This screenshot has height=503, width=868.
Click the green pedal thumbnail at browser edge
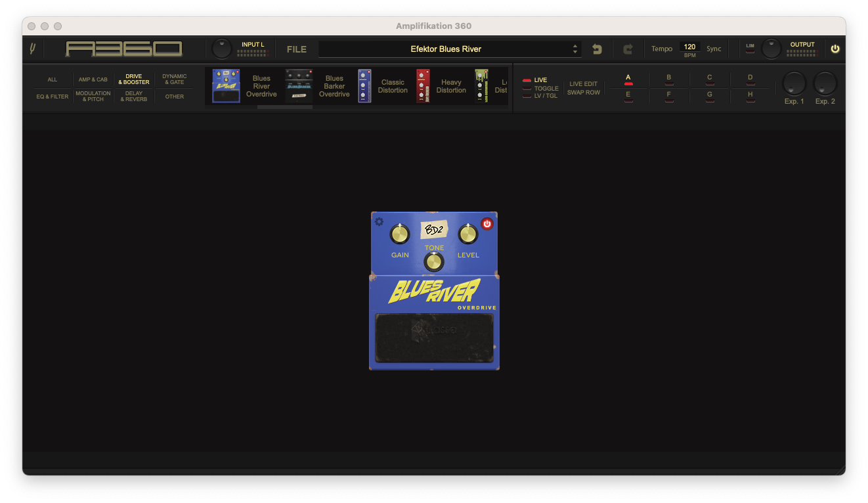(x=481, y=86)
